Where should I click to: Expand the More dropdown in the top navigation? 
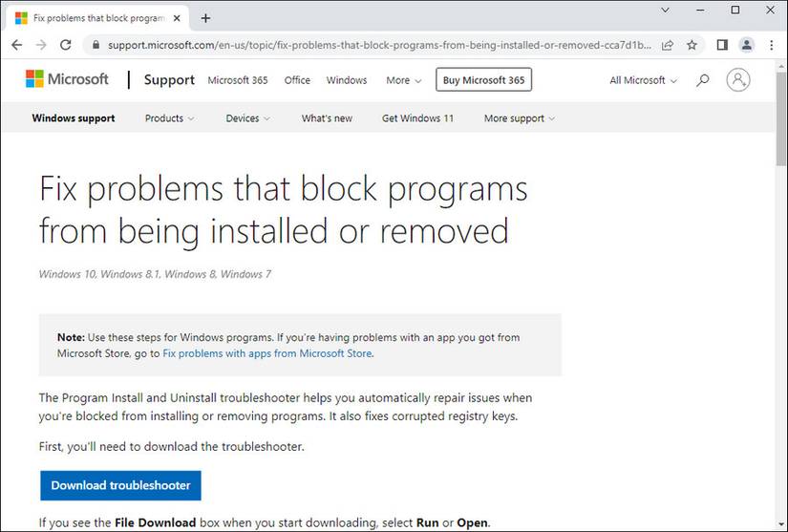pos(403,80)
